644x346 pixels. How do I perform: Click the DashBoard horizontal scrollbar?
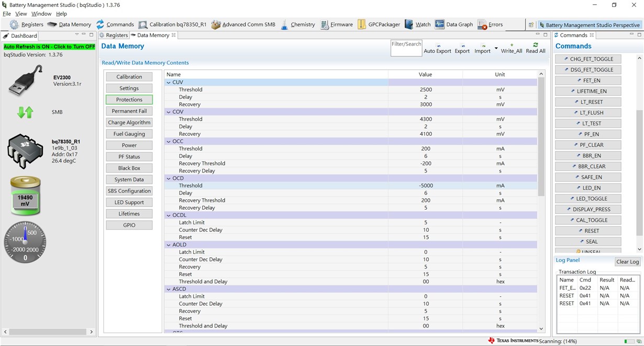48,332
